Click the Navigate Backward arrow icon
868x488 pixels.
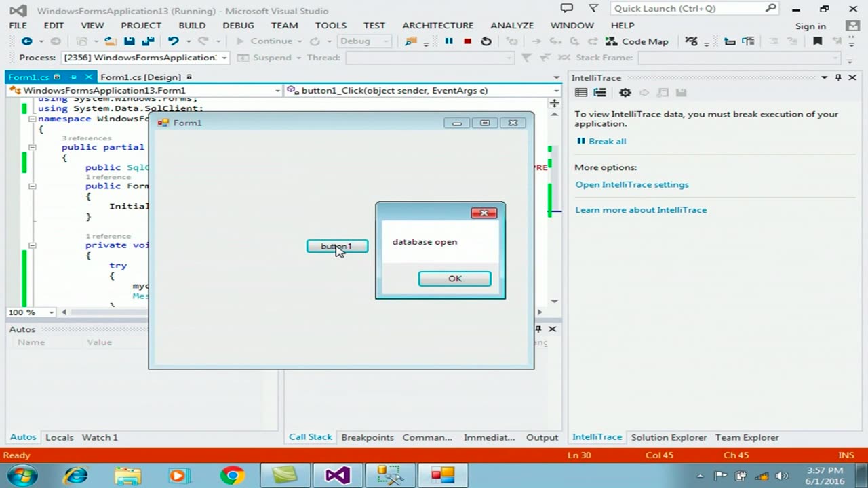26,41
